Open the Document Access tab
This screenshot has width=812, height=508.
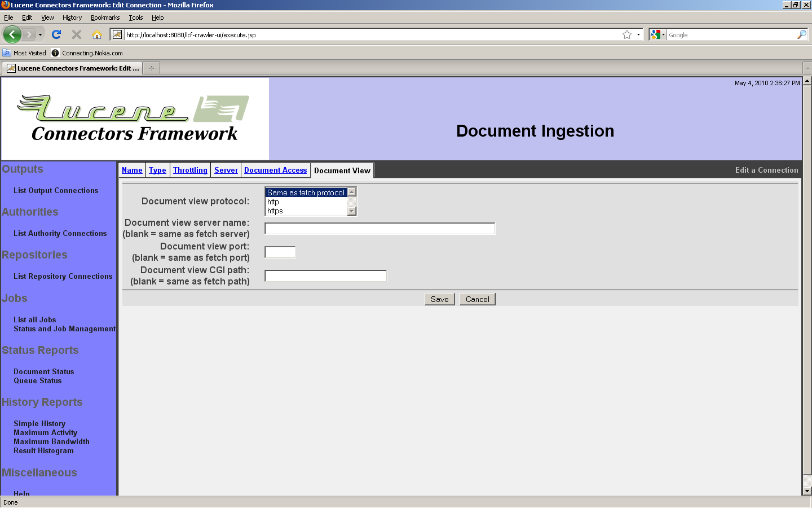click(x=275, y=170)
